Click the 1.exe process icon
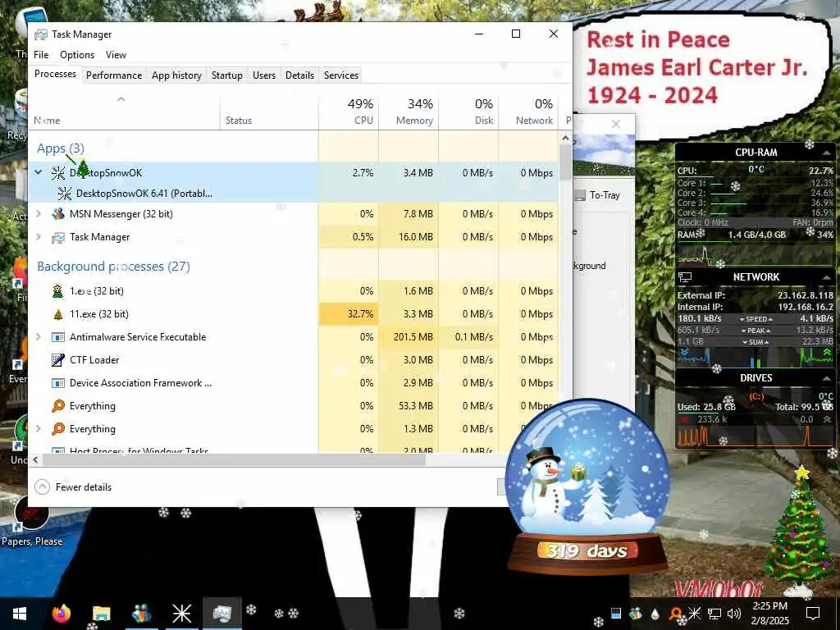The height and width of the screenshot is (630, 840). point(58,291)
